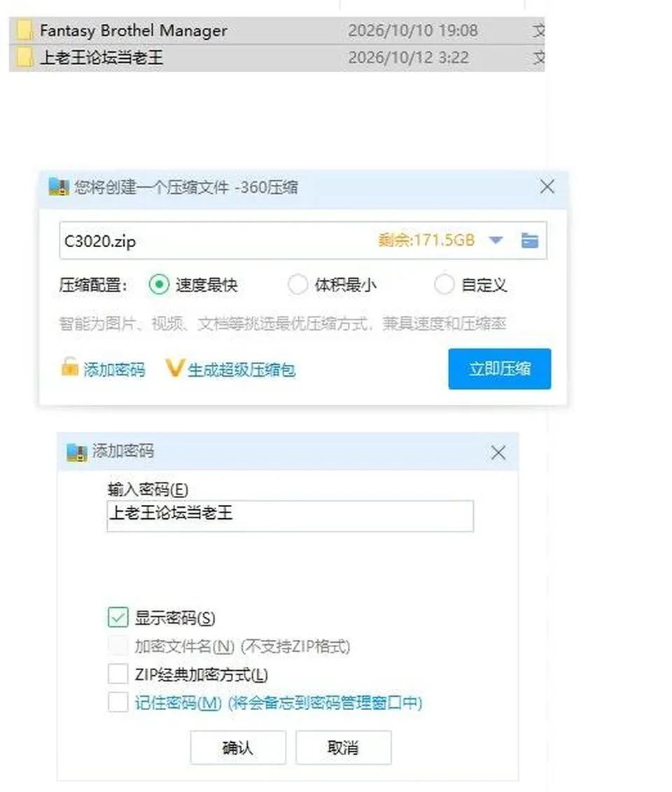Click the Fantasy Brothel Manager folder icon

(24, 30)
